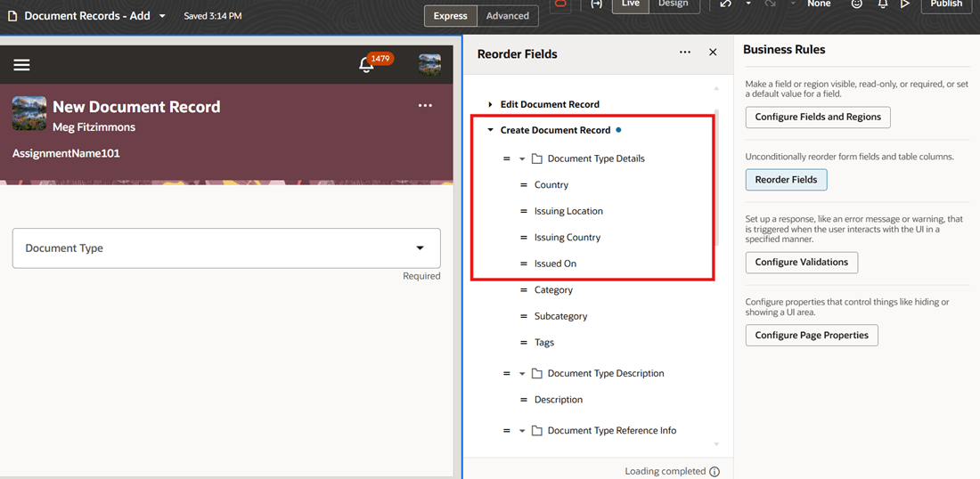Select the Express mode toggle
980x479 pixels.
[451, 16]
